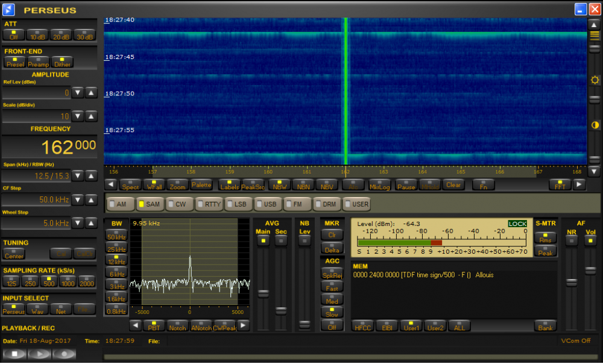The image size is (603, 364).
Task: Decrease Scale dB/div with down arrow
Action: [78, 116]
